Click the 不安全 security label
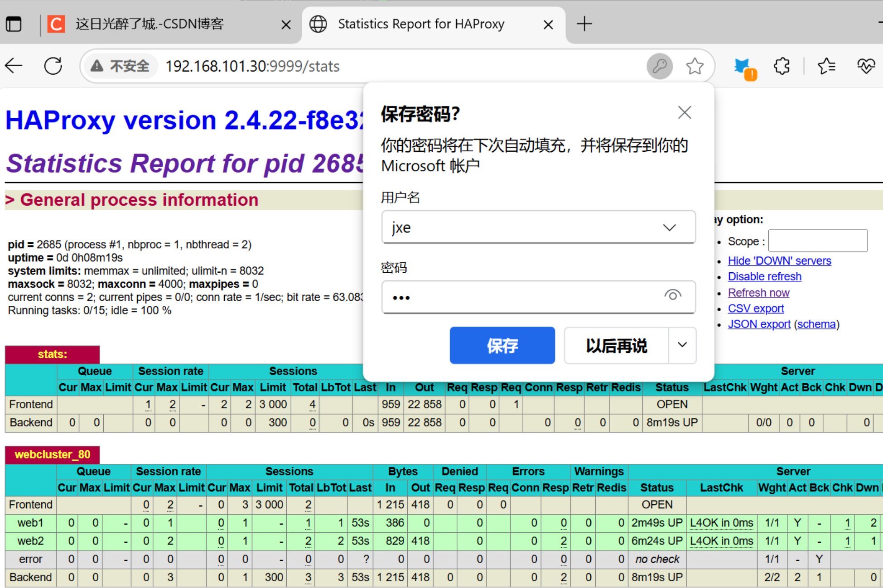The height and width of the screenshot is (588, 883). (129, 67)
